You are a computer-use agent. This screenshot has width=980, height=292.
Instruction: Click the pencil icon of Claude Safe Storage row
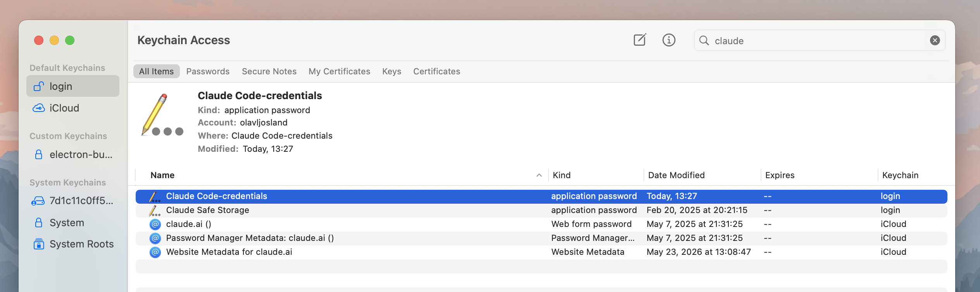(155, 211)
